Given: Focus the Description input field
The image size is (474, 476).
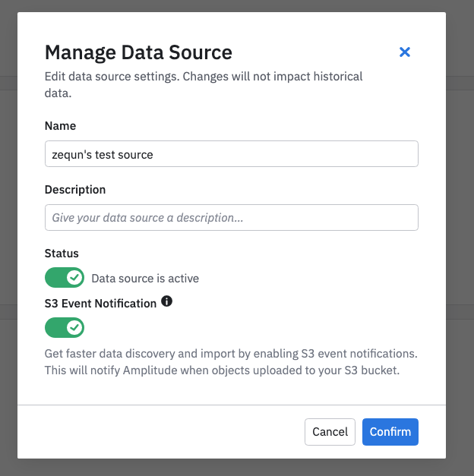Looking at the screenshot, I should pyautogui.click(x=232, y=217).
